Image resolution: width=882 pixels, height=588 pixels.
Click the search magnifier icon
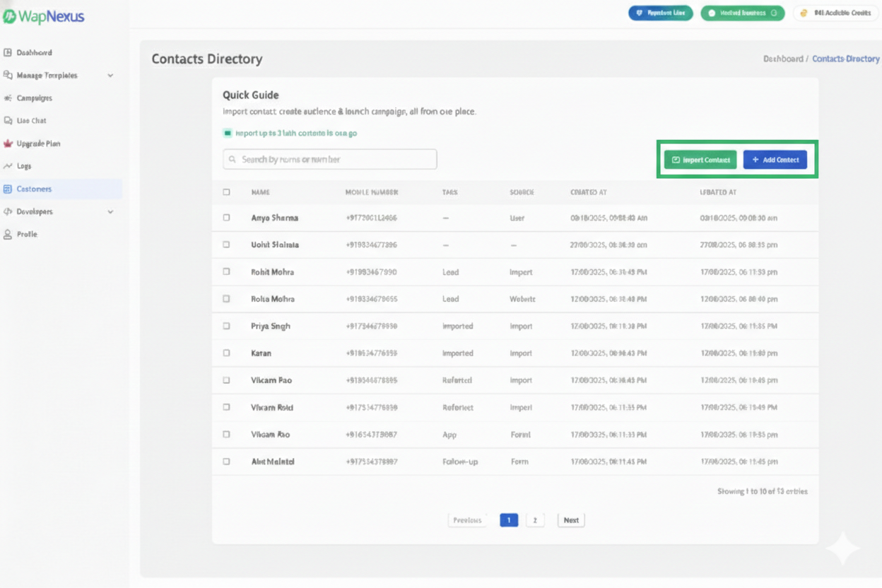[232, 160]
